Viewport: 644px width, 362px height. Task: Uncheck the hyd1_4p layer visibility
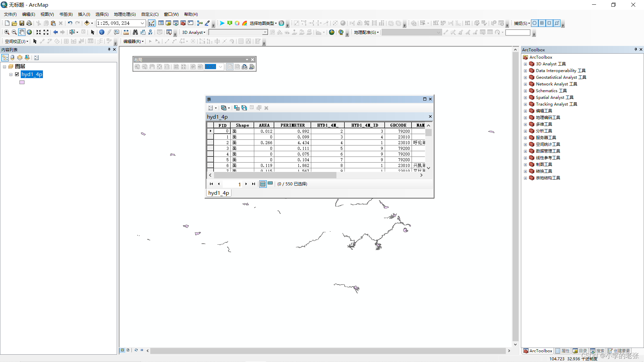[17, 74]
